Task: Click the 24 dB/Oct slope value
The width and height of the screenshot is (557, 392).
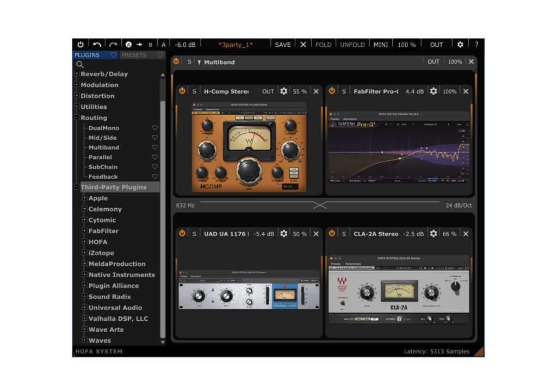Action: click(459, 205)
